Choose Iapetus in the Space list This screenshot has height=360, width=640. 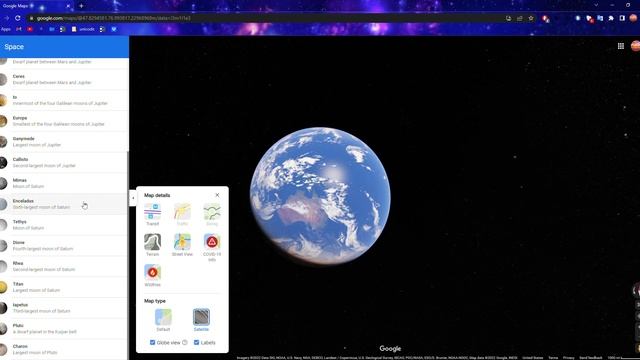click(x=64, y=308)
